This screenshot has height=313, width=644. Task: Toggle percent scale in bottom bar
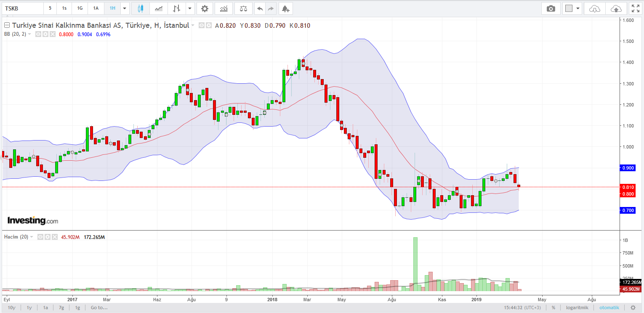click(x=553, y=308)
